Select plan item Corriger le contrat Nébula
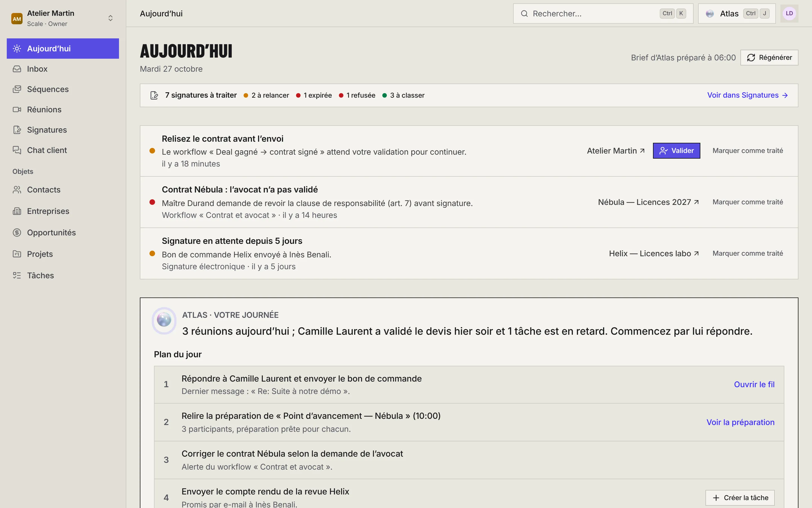The height and width of the screenshot is (508, 812). pos(469,460)
